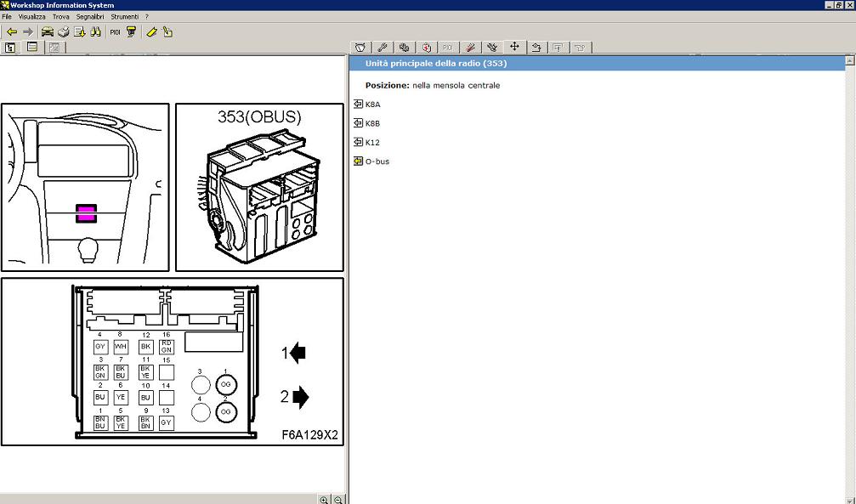The image size is (856, 504).
Task: Click the magenta radio unit marker
Action: pos(86,213)
